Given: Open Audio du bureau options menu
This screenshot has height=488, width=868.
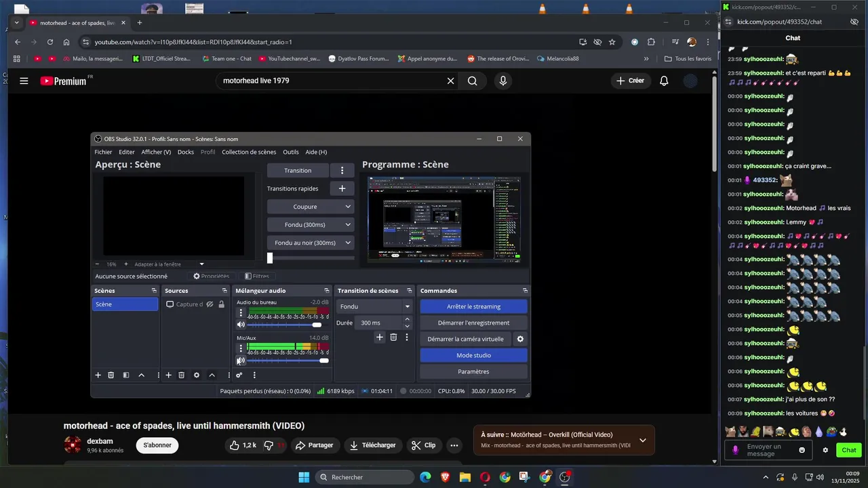Looking at the screenshot, I should [241, 312].
